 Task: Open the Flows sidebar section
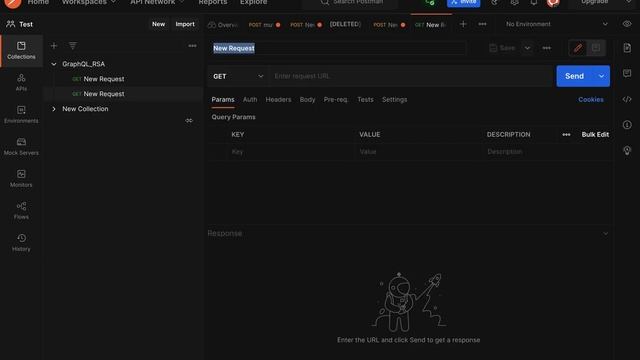pyautogui.click(x=21, y=210)
